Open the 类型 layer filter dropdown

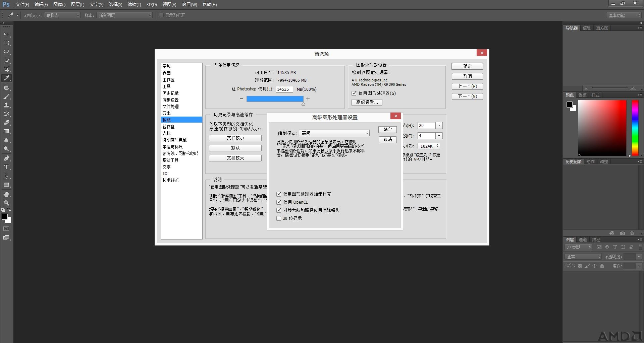pyautogui.click(x=579, y=247)
